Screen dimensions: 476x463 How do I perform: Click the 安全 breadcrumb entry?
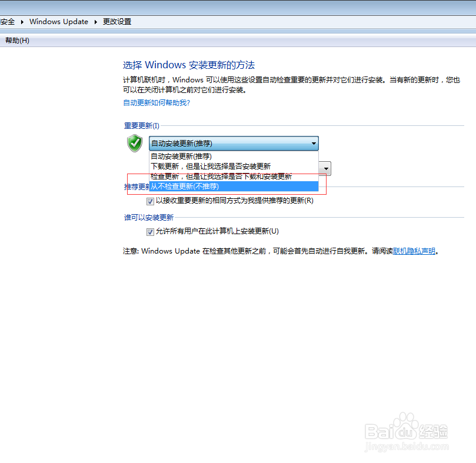7,21
